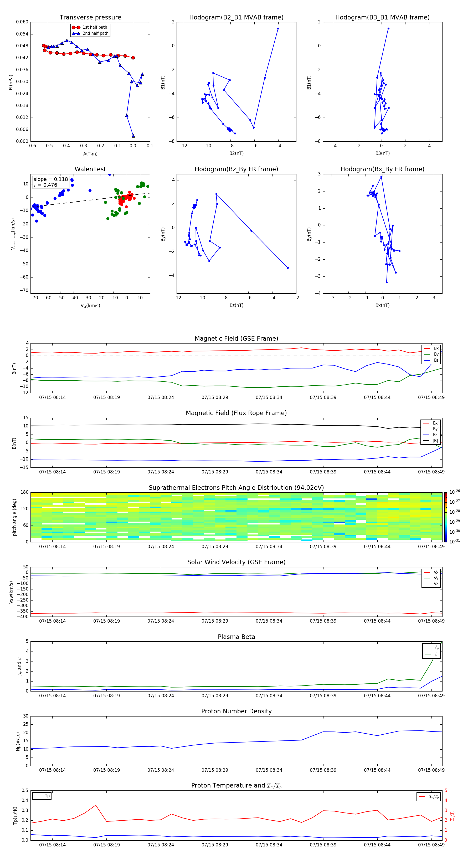Click Bz legend entry in GSE field plot
Image resolution: width=473 pixels, height=868 pixels.
click(431, 360)
